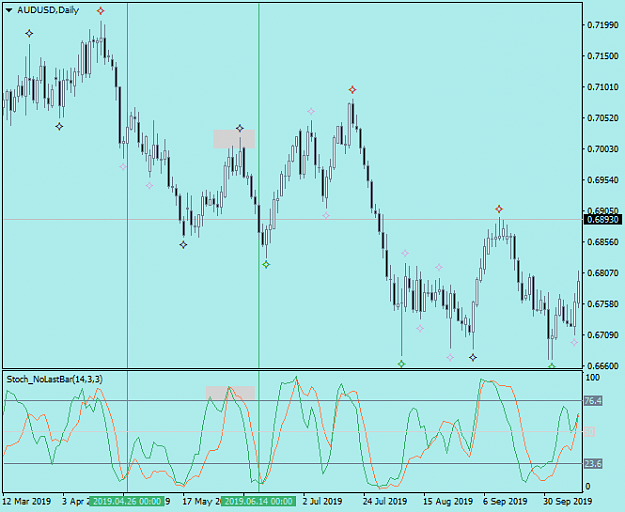The height and width of the screenshot is (512, 625).
Task: Click the 0.70030 price axis value
Action: (602, 149)
